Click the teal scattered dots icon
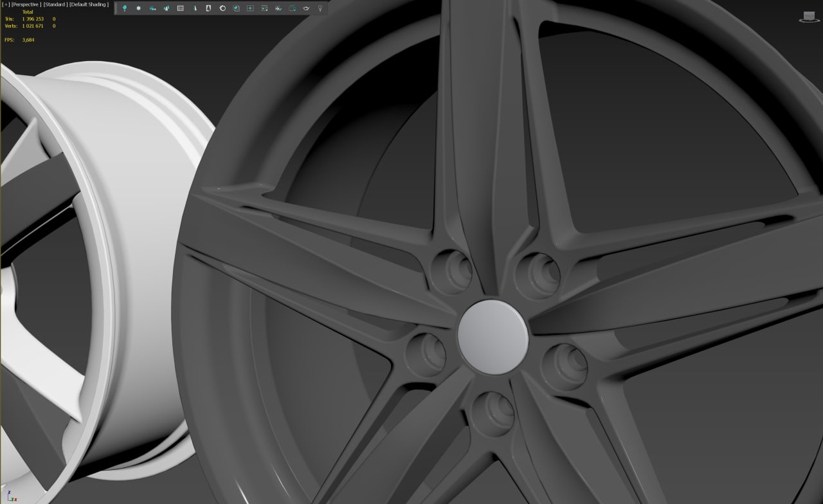The height and width of the screenshot is (504, 823). (x=278, y=8)
